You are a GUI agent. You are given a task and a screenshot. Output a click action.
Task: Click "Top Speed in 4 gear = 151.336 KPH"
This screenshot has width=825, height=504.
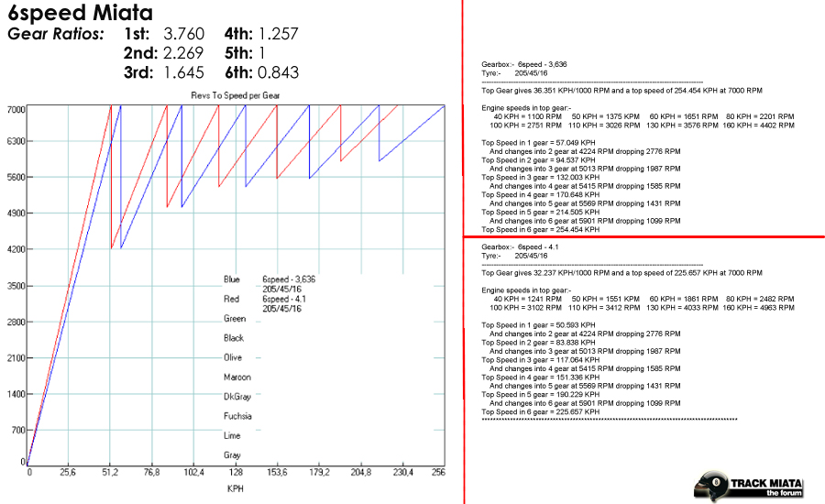click(x=540, y=378)
